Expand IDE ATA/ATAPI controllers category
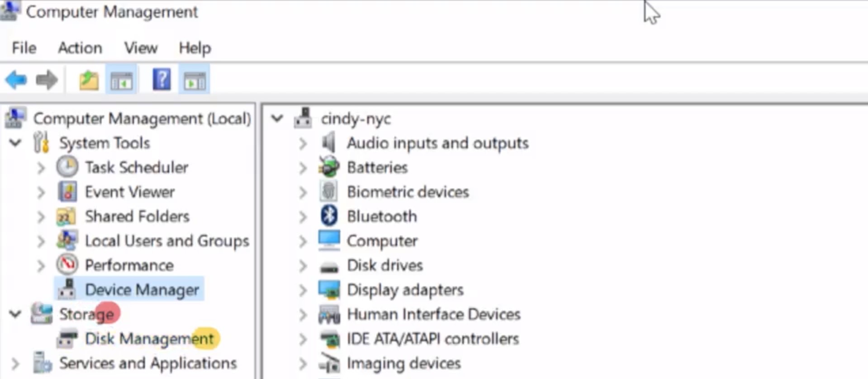 click(303, 339)
